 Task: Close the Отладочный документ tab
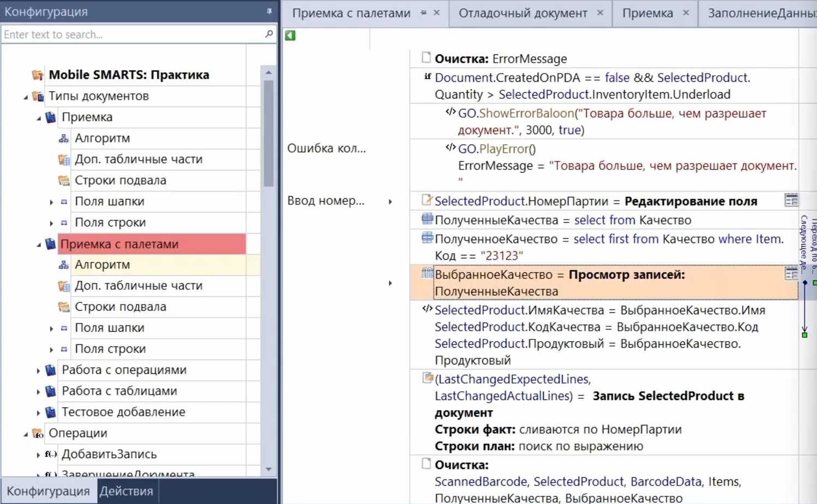coord(600,13)
